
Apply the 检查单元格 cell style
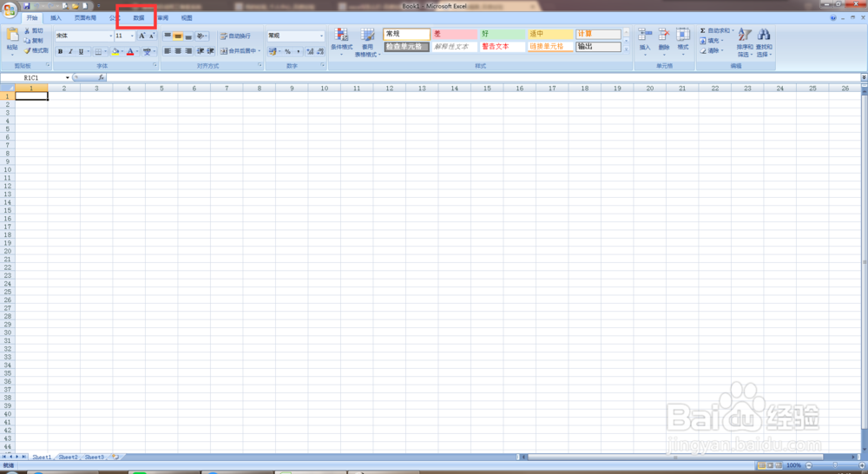point(406,47)
